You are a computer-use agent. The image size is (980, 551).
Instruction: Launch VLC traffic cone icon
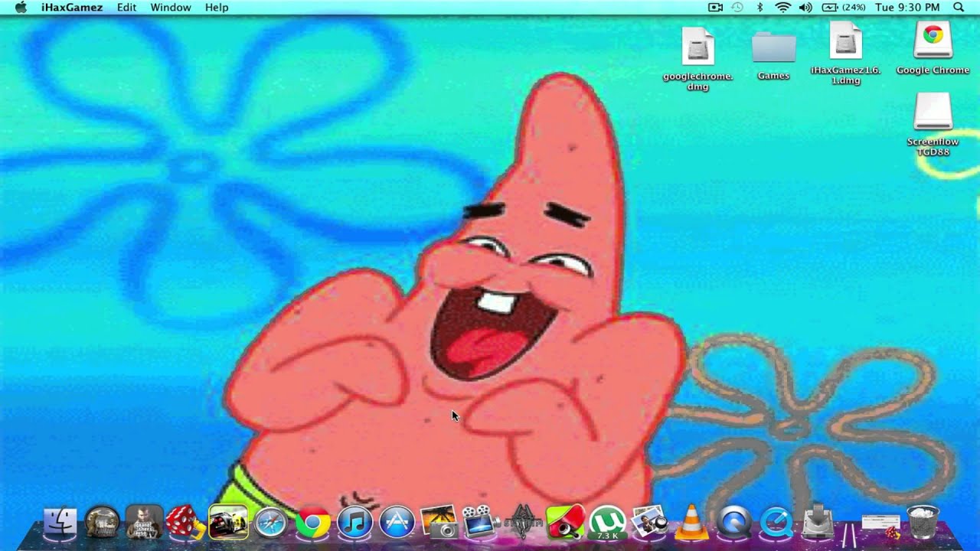[691, 523]
